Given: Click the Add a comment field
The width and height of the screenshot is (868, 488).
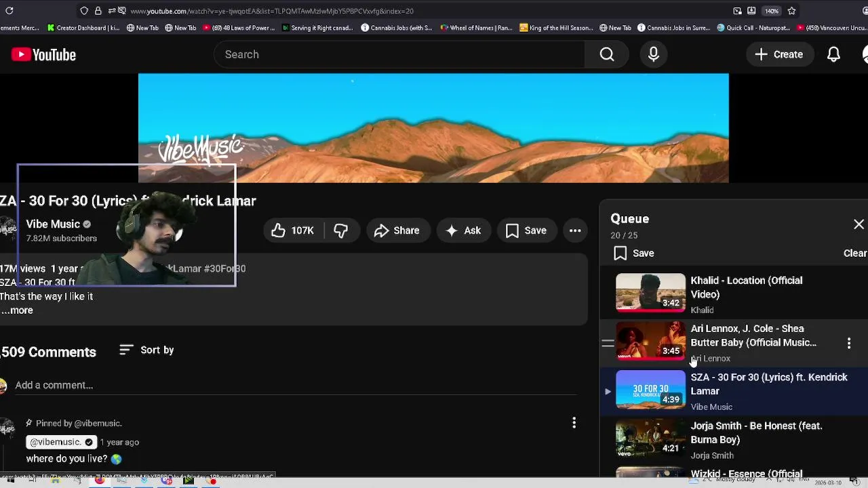Looking at the screenshot, I should pyautogui.click(x=296, y=385).
